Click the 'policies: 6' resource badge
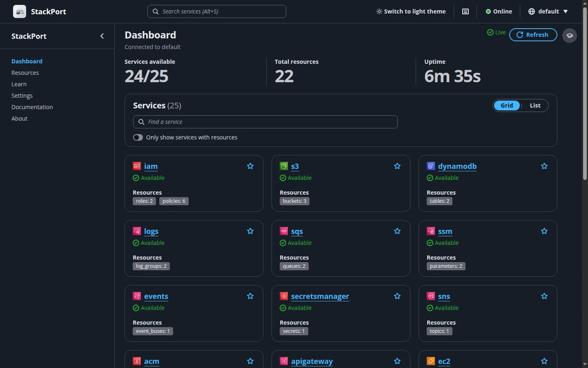The image size is (588, 368). click(x=174, y=201)
